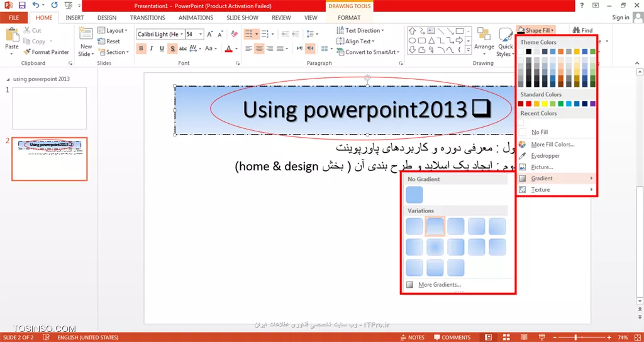Toggle Underline formatting button
The image size is (644, 342).
tap(162, 48)
